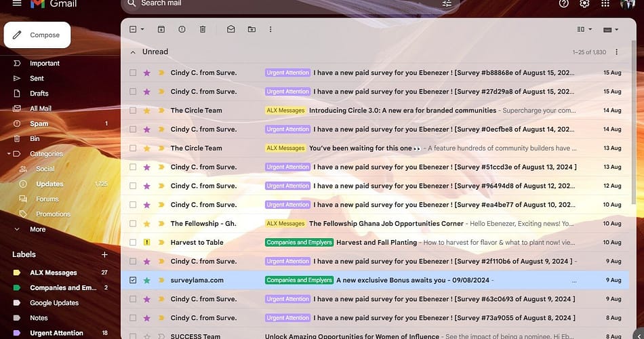Open search options filter icon
Viewport: 644px width, 339px height.
(x=446, y=3)
